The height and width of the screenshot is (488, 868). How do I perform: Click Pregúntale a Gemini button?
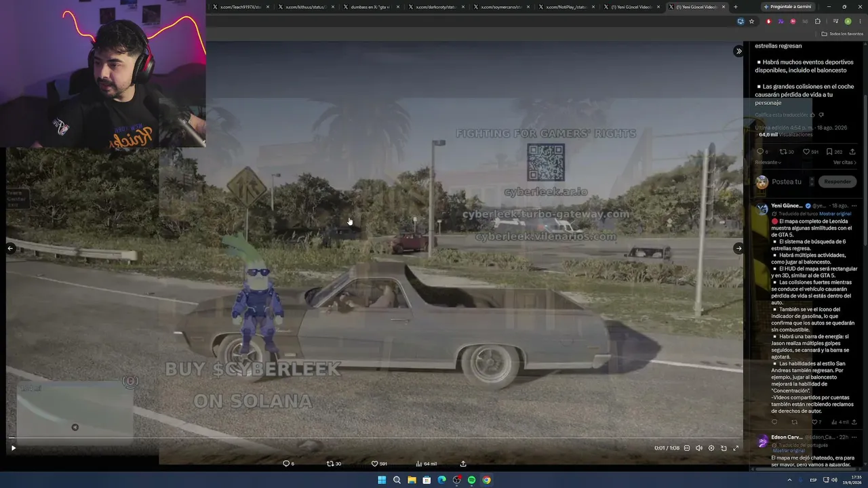click(x=787, y=7)
